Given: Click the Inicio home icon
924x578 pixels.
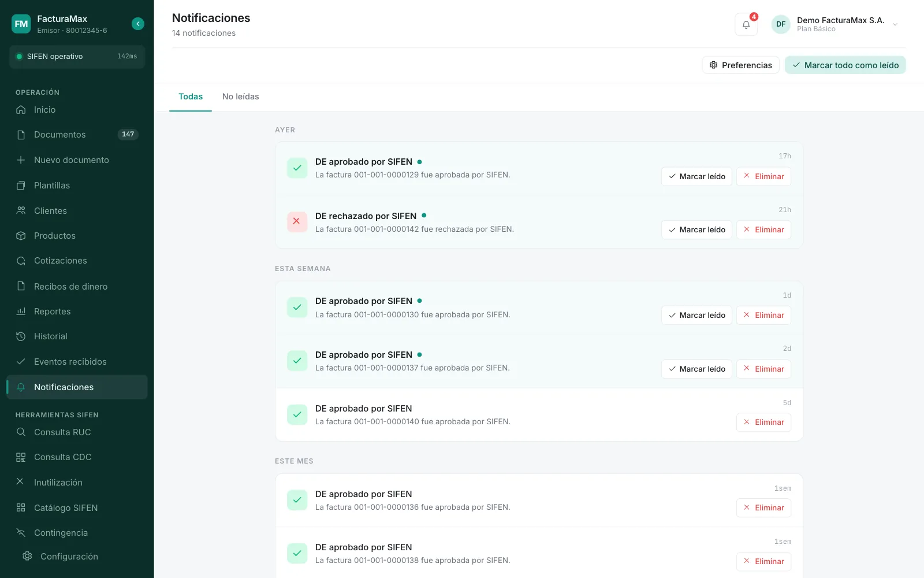Looking at the screenshot, I should (21, 110).
